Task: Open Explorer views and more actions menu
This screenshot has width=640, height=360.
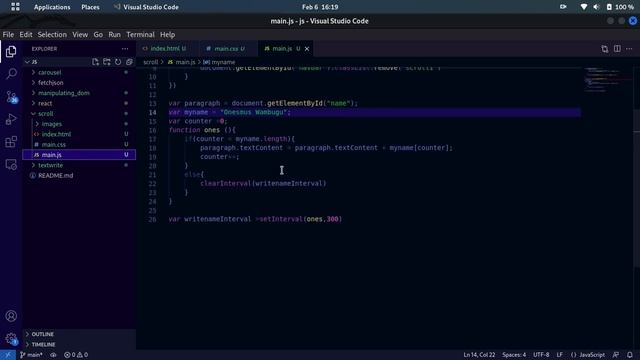Action: click(125, 49)
